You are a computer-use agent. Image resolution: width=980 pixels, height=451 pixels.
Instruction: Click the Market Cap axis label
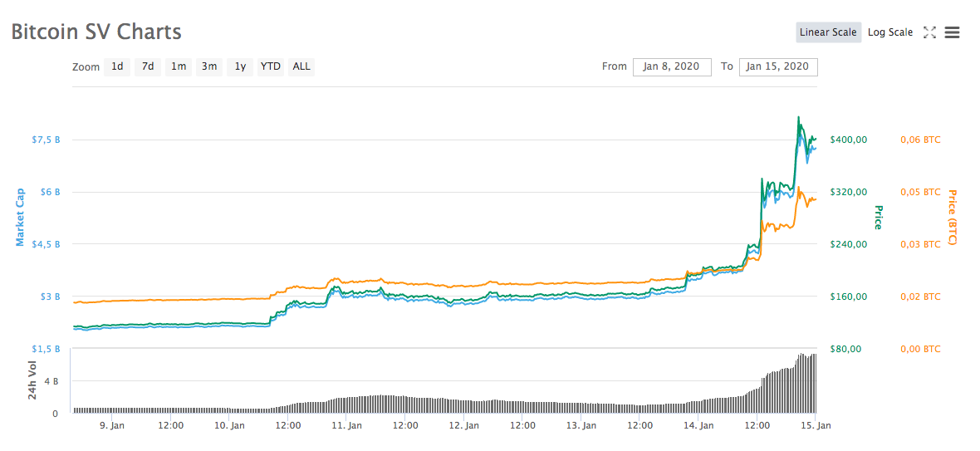(20, 217)
